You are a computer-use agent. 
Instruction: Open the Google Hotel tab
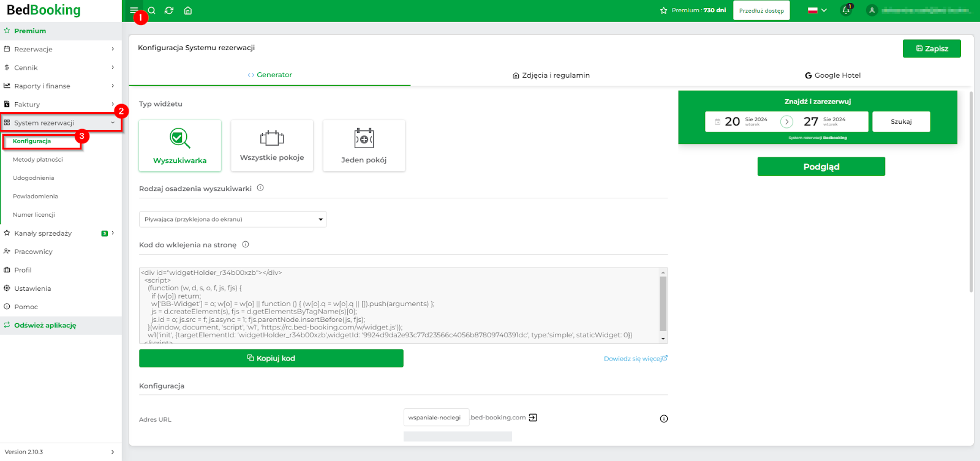coord(832,75)
